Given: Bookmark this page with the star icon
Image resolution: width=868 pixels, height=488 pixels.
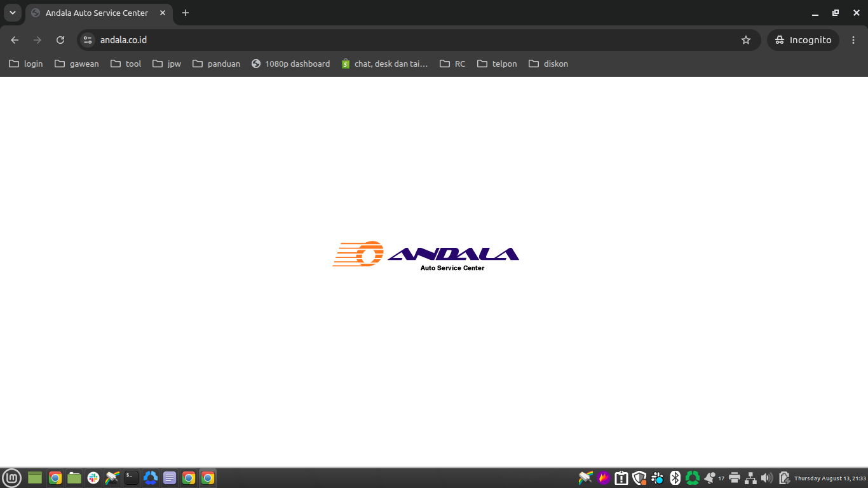Looking at the screenshot, I should pyautogui.click(x=746, y=40).
